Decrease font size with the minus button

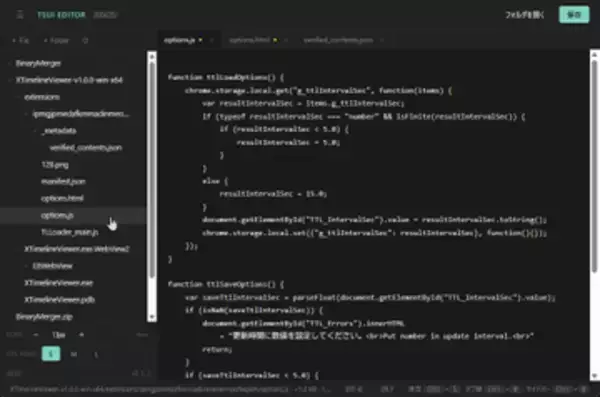click(36, 335)
